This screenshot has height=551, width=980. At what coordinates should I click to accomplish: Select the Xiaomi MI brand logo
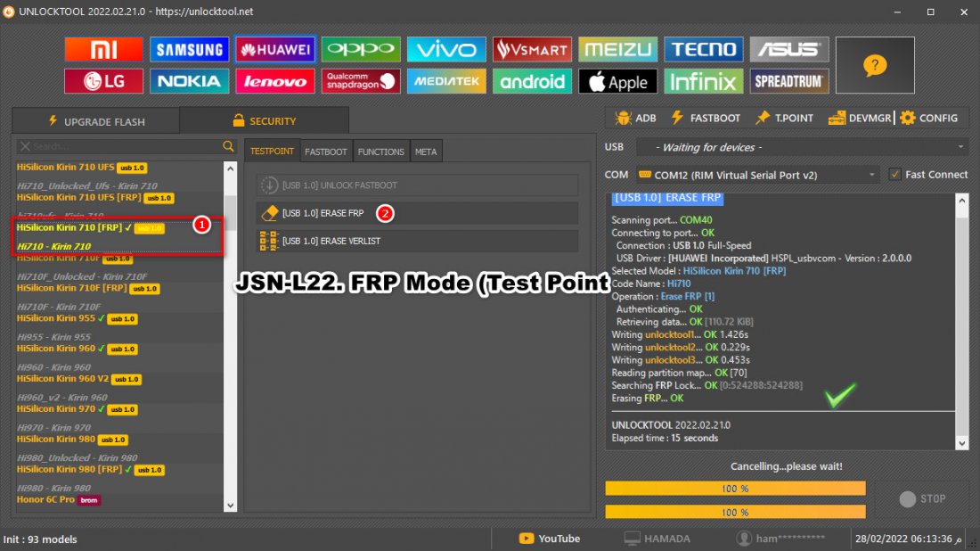coord(103,49)
